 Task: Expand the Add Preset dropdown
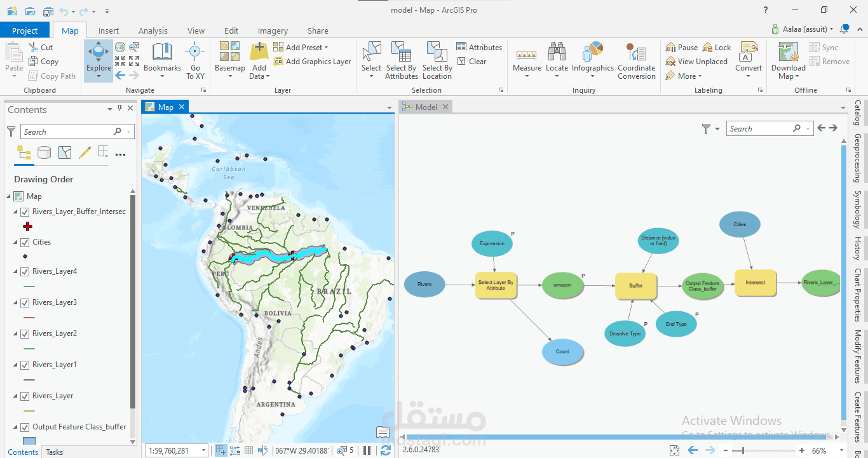[x=301, y=48]
